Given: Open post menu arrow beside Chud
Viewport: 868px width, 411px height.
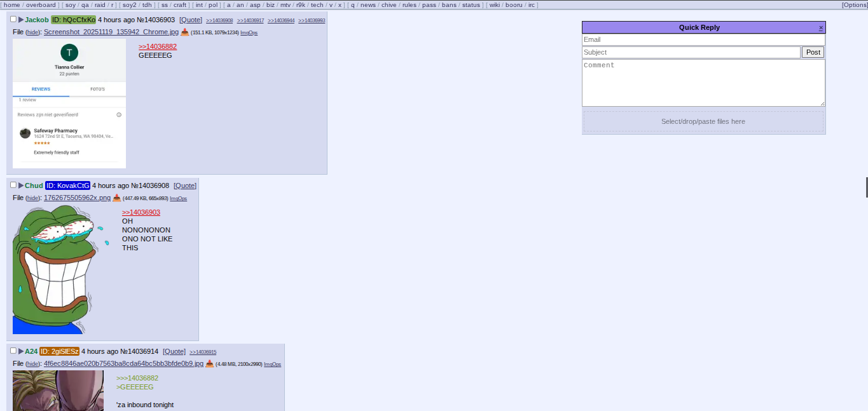Looking at the screenshot, I should point(21,185).
